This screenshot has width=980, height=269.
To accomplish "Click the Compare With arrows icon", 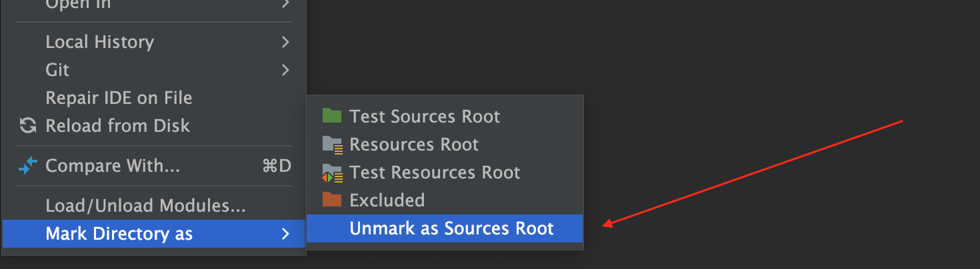I will 27,166.
